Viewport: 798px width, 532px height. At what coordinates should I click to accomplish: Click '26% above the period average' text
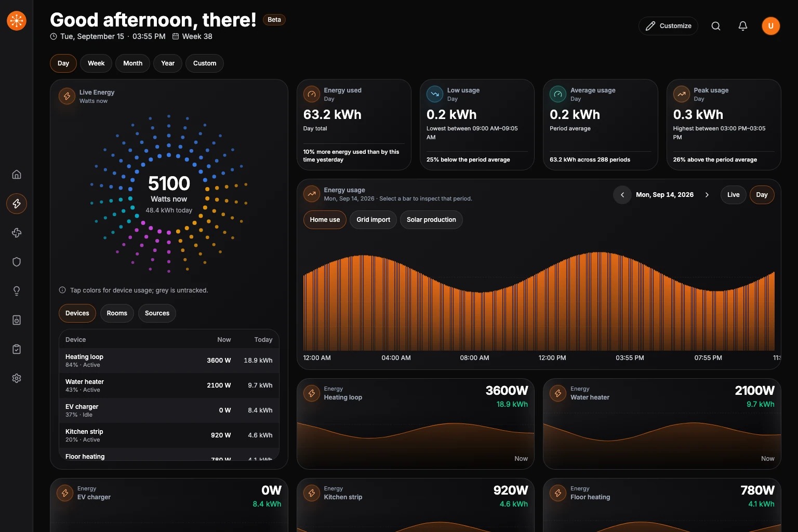pyautogui.click(x=715, y=159)
